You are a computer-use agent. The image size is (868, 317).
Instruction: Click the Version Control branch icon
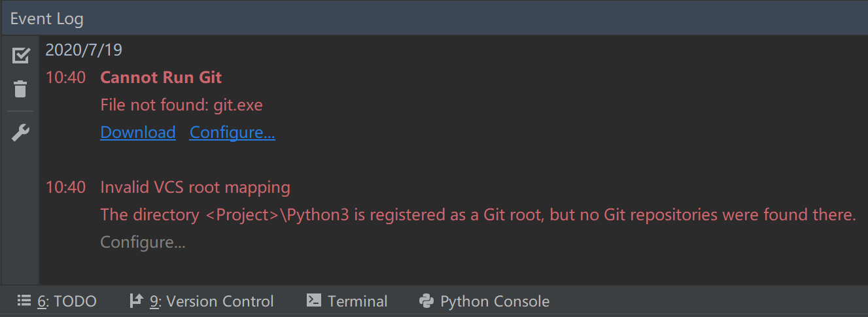point(136,301)
